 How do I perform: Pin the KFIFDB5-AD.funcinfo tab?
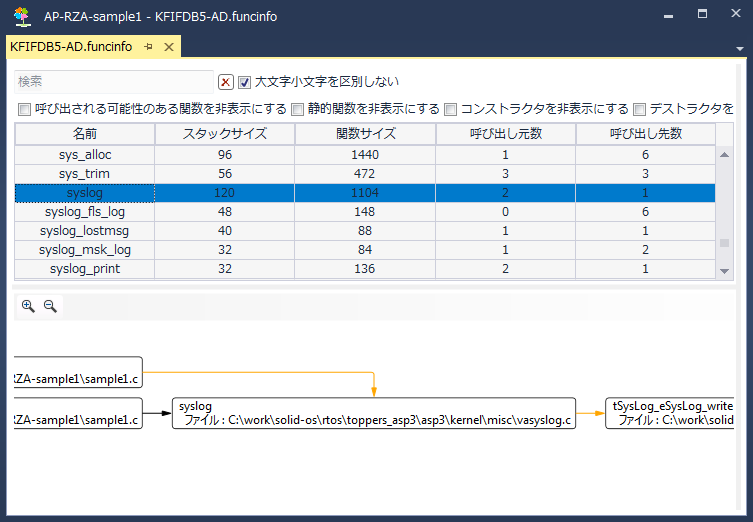click(148, 47)
